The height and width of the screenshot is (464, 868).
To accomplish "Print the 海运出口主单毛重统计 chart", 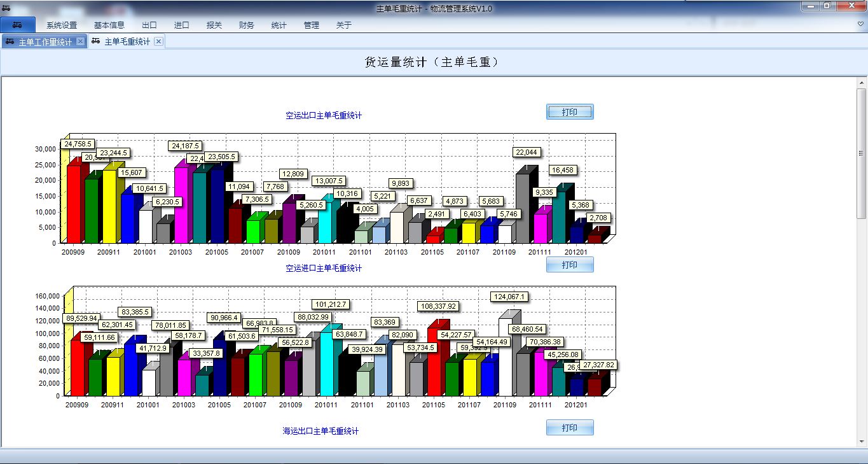I will [x=570, y=428].
